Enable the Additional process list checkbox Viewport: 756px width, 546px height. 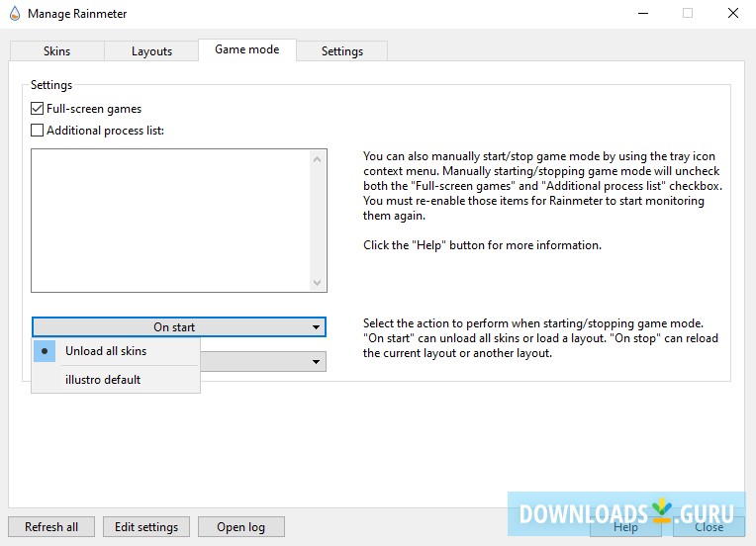38,131
